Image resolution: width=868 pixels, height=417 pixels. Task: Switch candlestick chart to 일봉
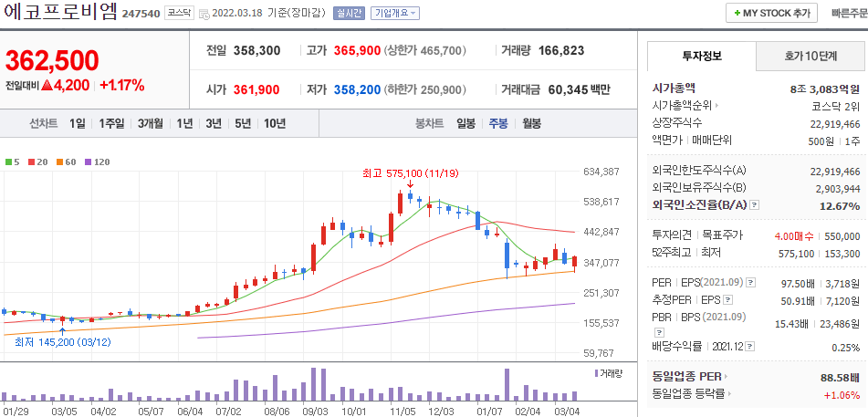[x=465, y=123]
